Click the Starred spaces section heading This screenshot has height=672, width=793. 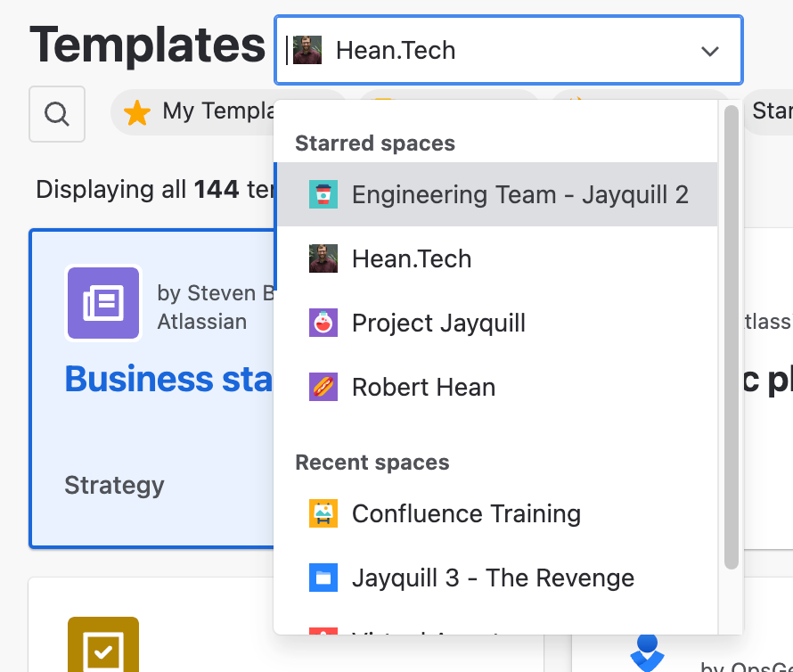point(375,143)
